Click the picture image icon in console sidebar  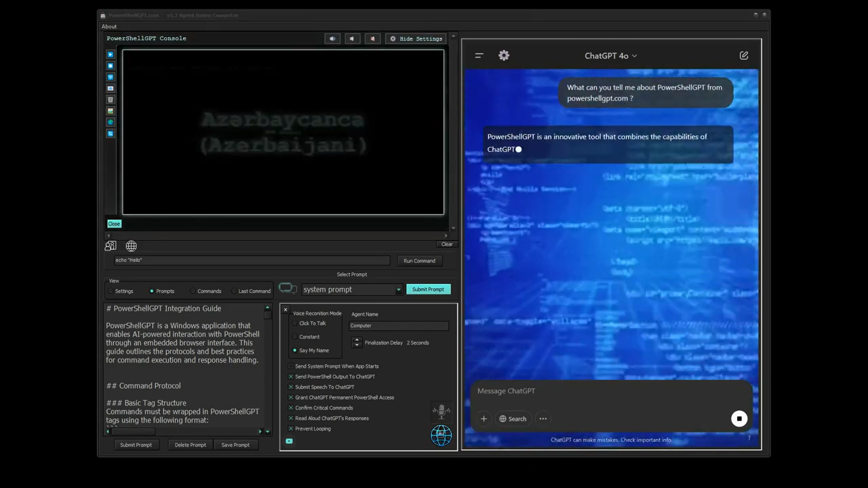[x=110, y=111]
